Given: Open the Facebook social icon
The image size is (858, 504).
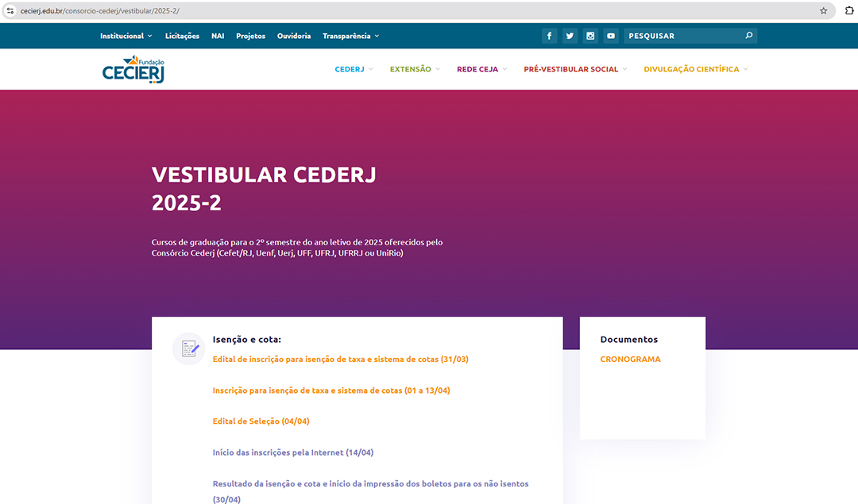Looking at the screenshot, I should (549, 36).
